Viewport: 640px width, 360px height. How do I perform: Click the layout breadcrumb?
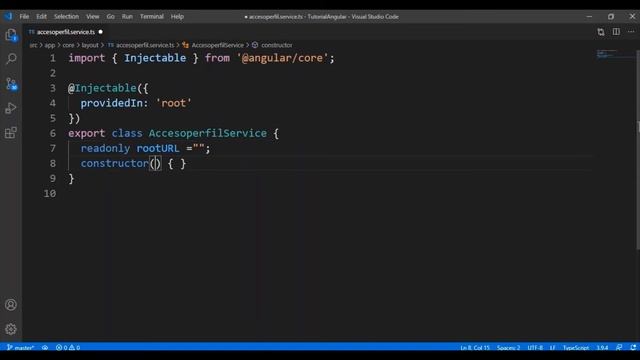(x=90, y=45)
